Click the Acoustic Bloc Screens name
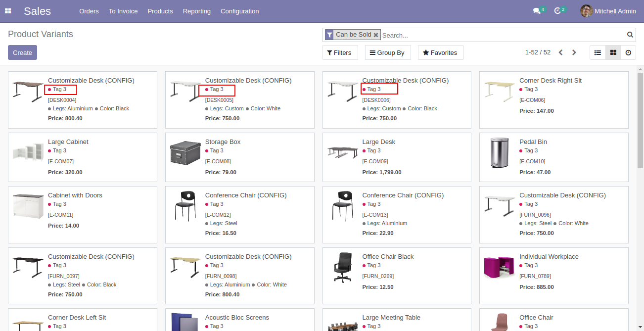Image resolution: width=644 pixels, height=331 pixels. coord(237,318)
